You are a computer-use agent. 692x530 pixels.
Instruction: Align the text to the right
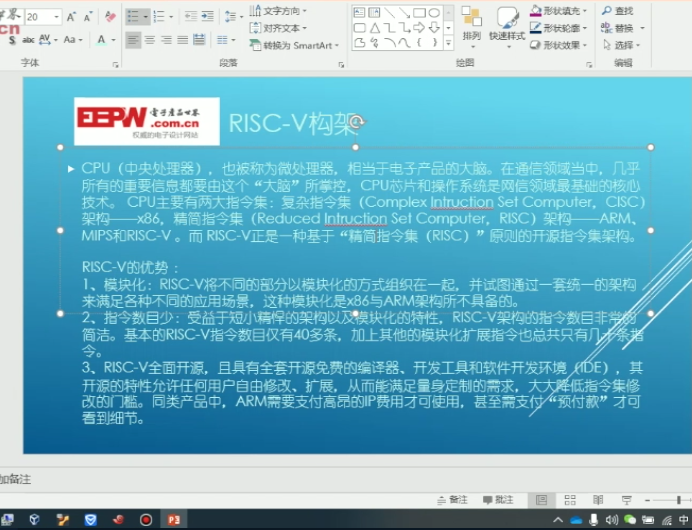point(166,40)
